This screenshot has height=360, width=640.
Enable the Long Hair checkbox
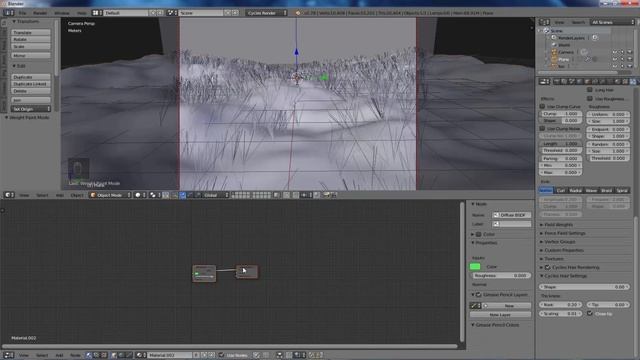pos(590,90)
